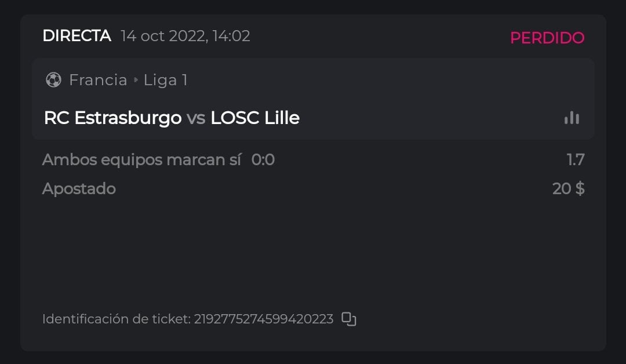
Task: Select the RC Estrasburgo team name
Action: (x=112, y=118)
